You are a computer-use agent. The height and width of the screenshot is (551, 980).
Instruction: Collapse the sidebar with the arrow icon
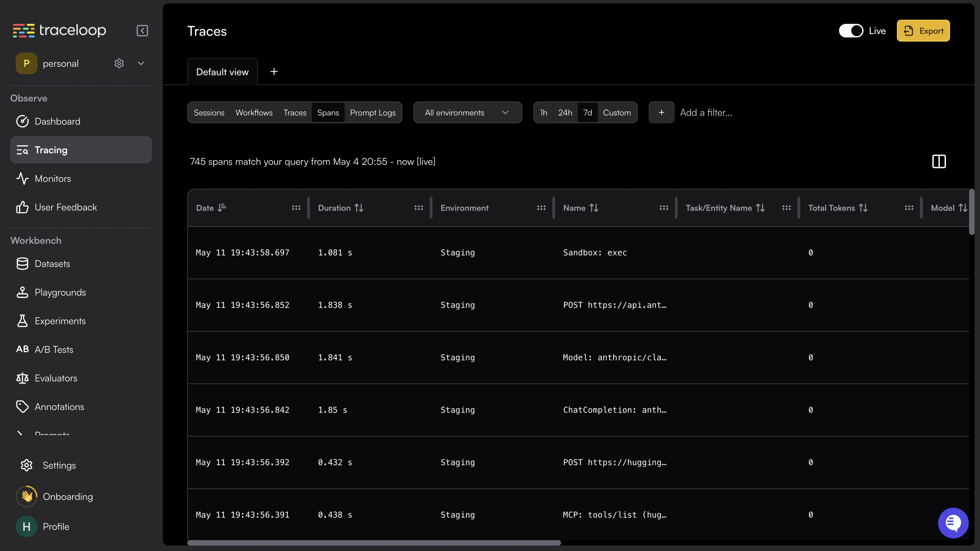coord(142,30)
